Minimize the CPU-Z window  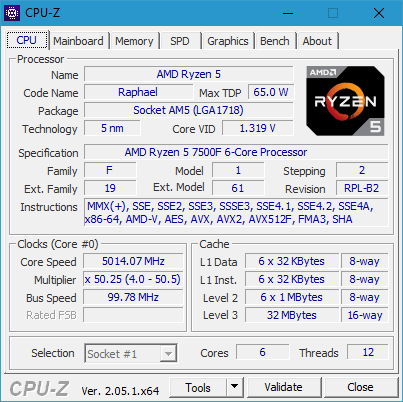point(288,13)
